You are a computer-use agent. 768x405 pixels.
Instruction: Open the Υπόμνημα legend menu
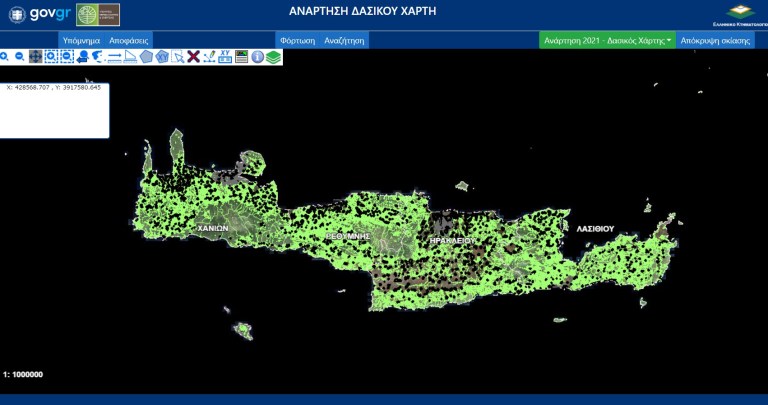click(81, 40)
